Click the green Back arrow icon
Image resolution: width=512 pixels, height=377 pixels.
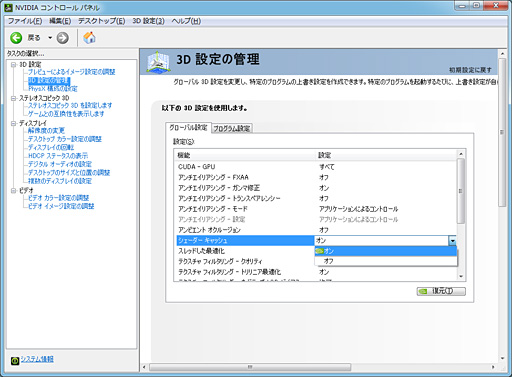pyautogui.click(x=16, y=38)
